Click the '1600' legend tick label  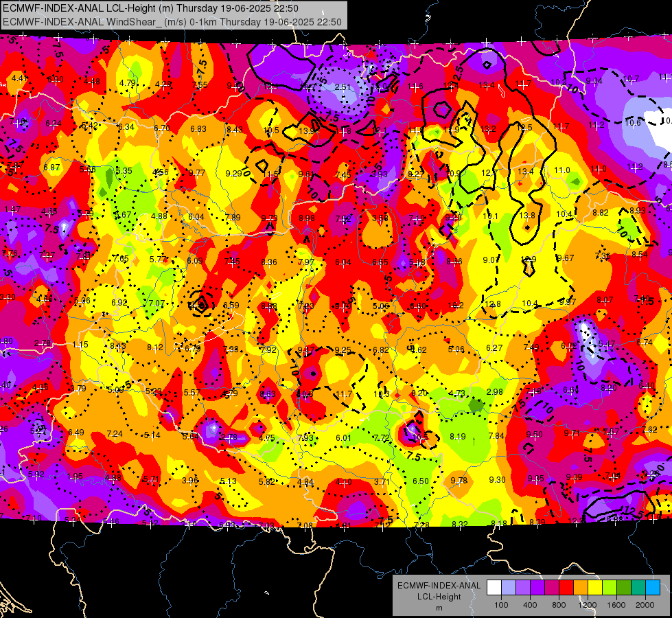tap(616, 605)
